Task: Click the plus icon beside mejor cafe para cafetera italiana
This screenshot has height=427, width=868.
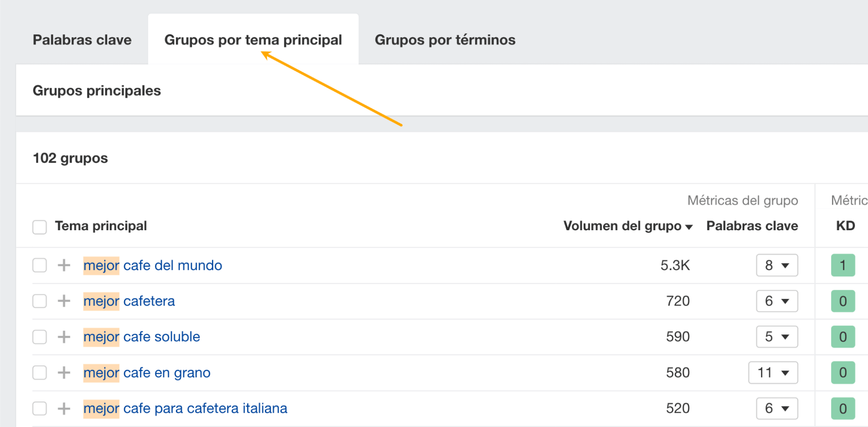Action: point(64,408)
